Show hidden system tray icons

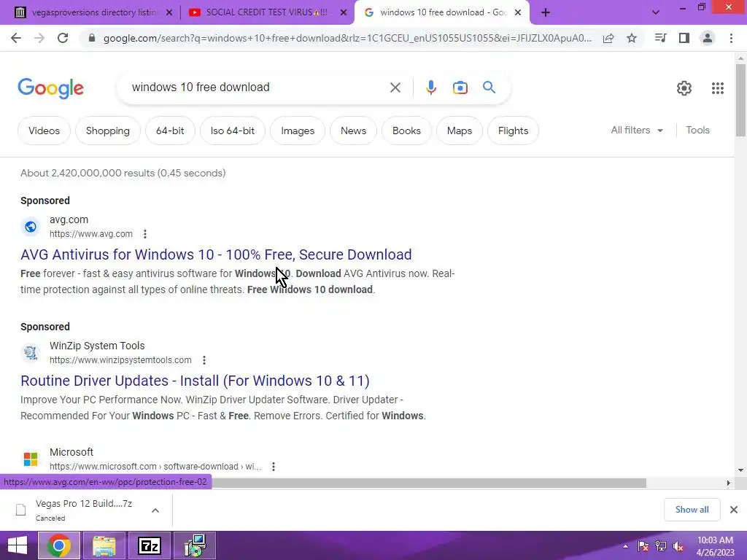(625, 546)
